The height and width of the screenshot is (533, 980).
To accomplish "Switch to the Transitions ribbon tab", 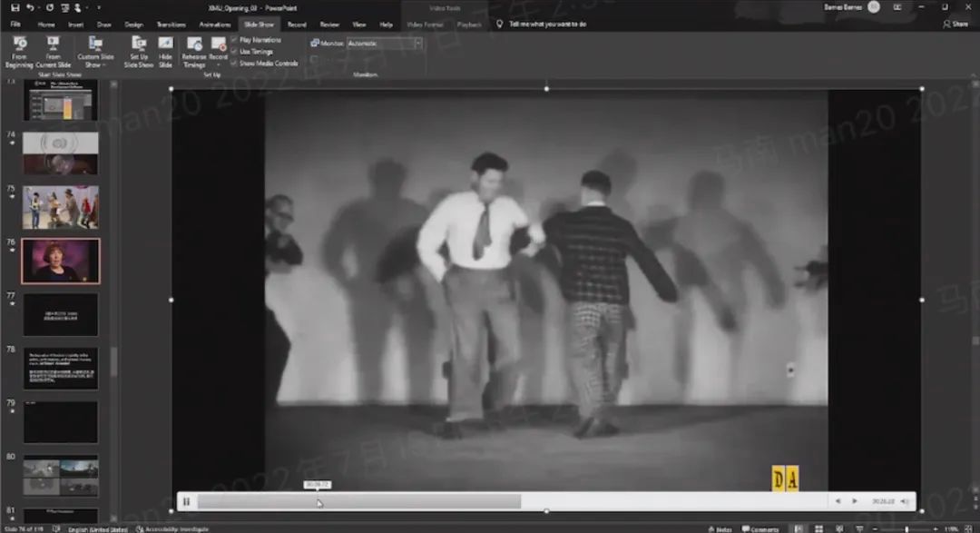I will click(171, 25).
